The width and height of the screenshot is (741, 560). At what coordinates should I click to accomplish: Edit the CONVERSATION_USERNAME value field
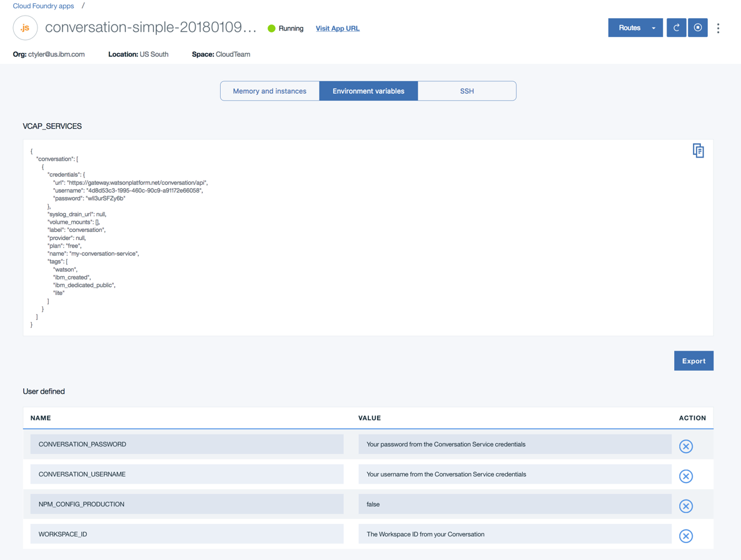click(515, 474)
